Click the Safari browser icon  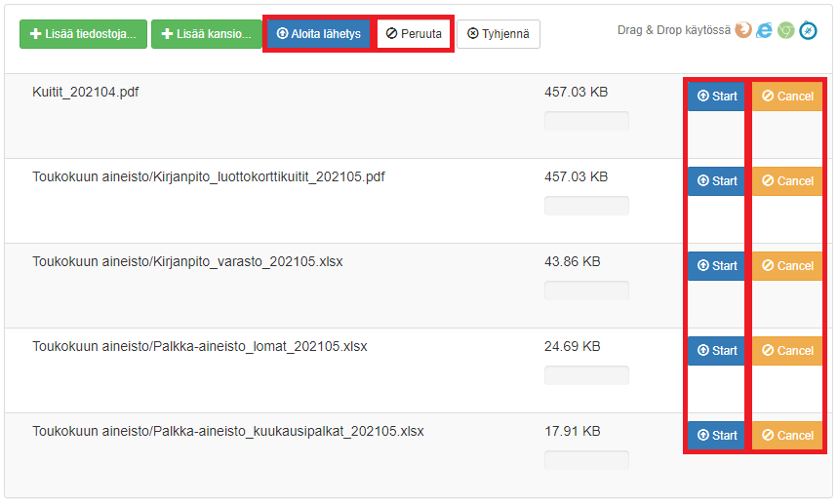click(x=808, y=31)
